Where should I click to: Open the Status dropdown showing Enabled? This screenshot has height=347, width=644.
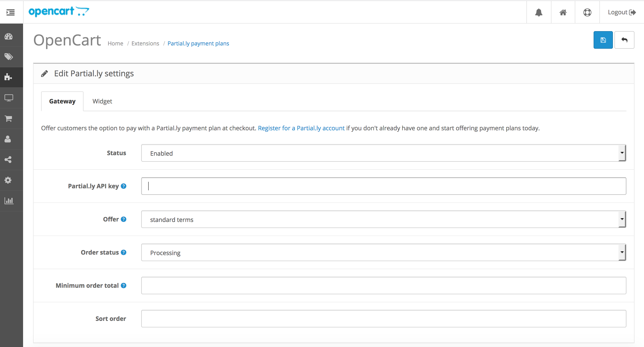(384, 153)
